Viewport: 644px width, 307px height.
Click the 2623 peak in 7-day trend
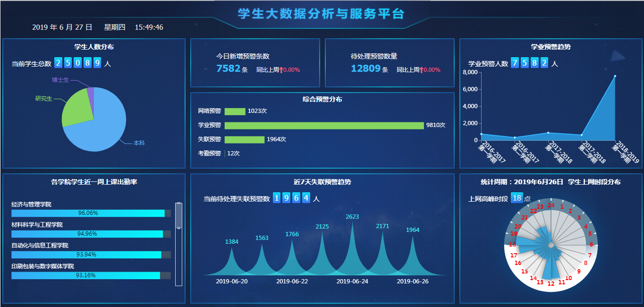click(x=352, y=227)
